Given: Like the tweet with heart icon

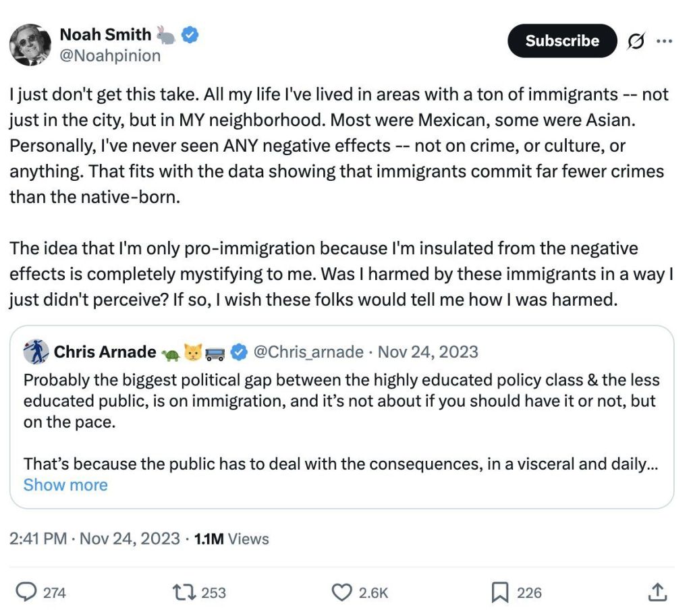Looking at the screenshot, I should (x=342, y=592).
